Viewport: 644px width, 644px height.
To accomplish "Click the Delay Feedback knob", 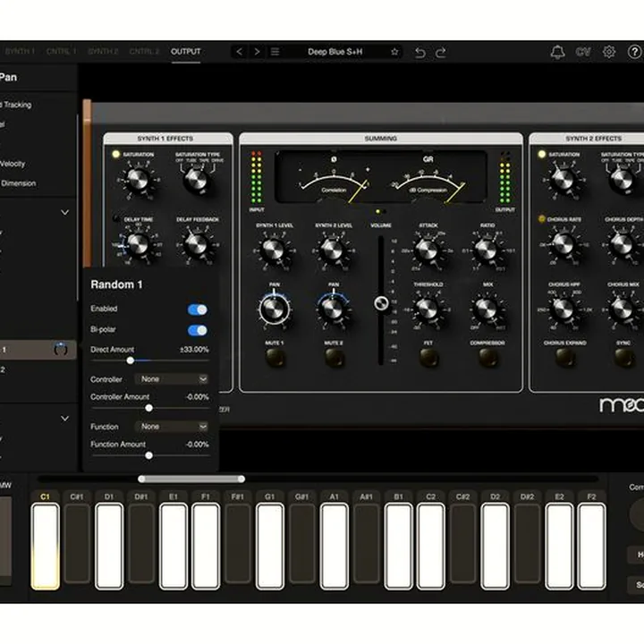I will click(197, 245).
